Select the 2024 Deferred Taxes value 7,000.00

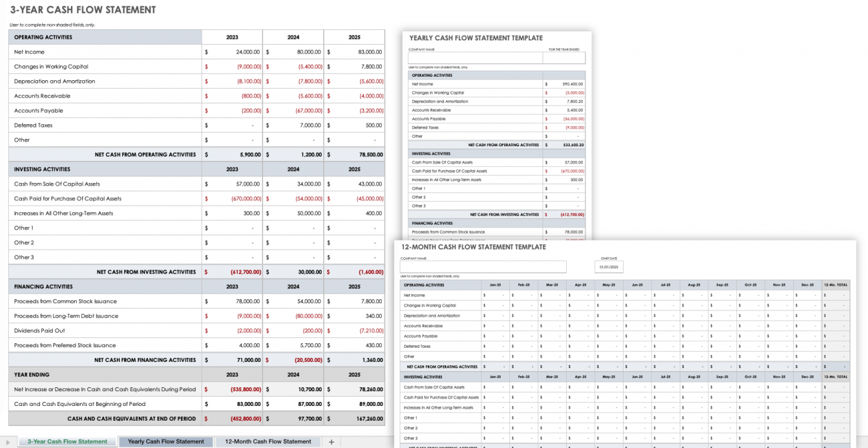[292, 125]
